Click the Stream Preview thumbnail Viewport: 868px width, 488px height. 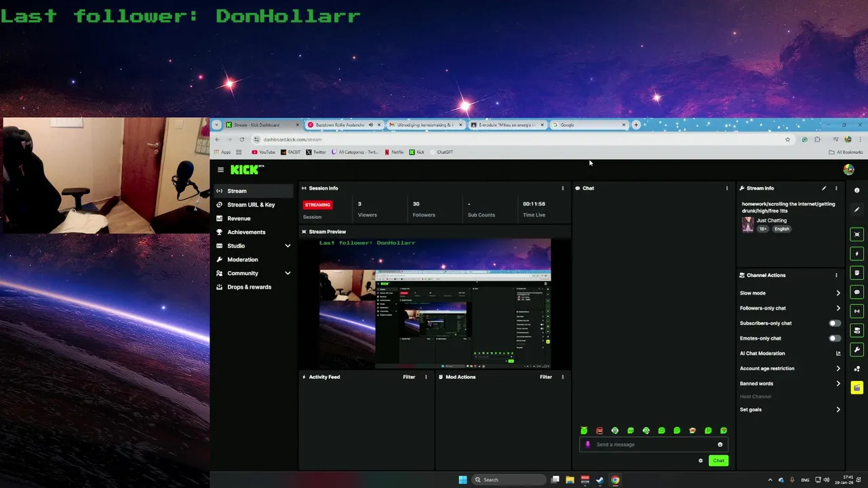point(435,304)
